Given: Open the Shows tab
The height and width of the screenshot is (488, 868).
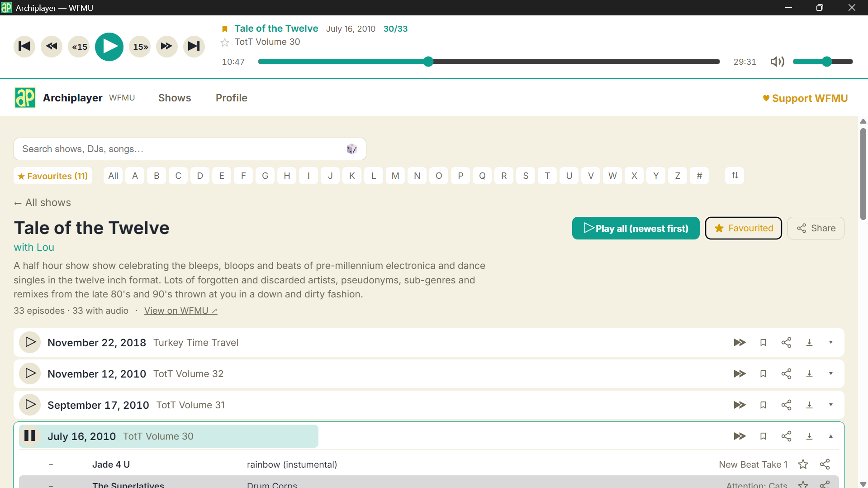Looking at the screenshot, I should (175, 98).
